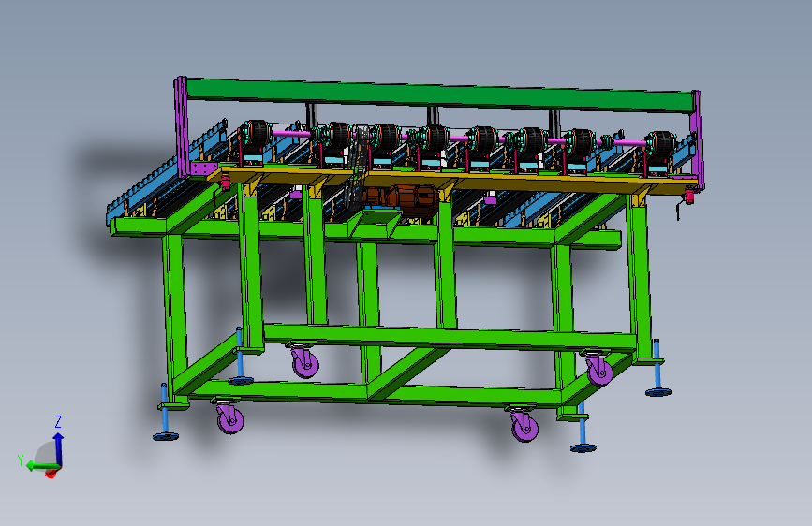Select the long lower green frame crossbar
This screenshot has height=526, width=812.
450,337
